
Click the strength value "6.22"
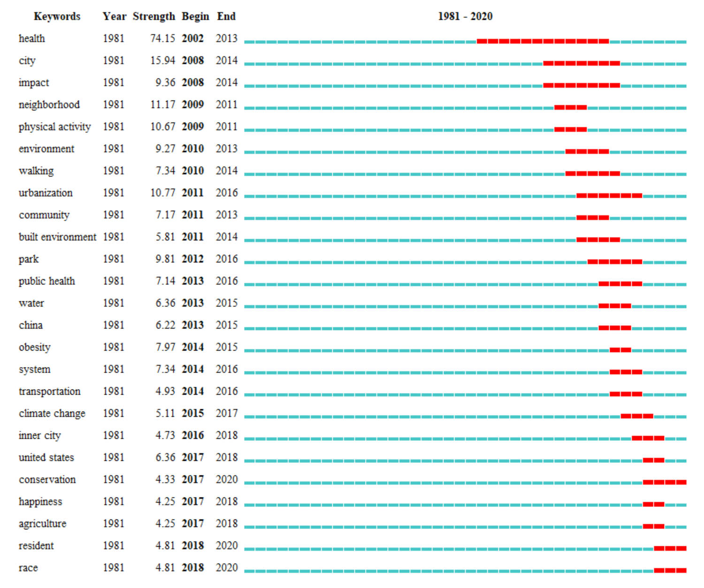tap(166, 325)
